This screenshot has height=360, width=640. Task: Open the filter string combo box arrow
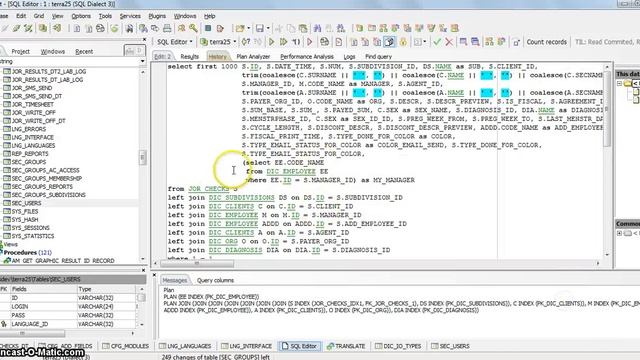142,61
